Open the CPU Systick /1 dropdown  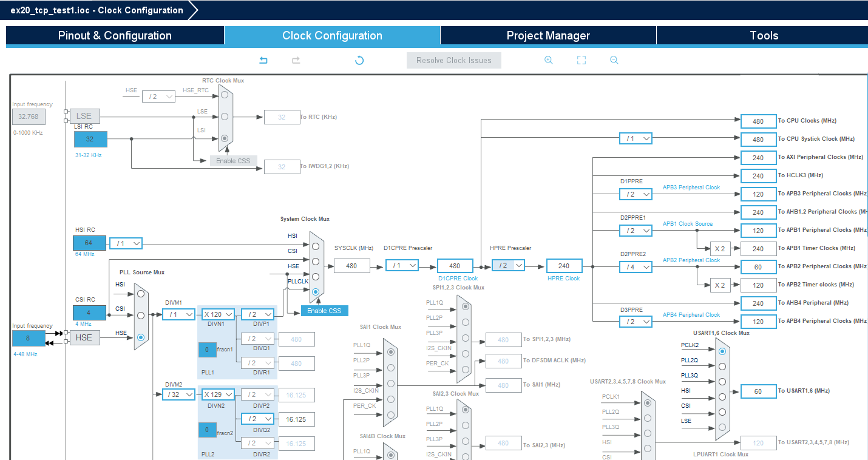(636, 138)
